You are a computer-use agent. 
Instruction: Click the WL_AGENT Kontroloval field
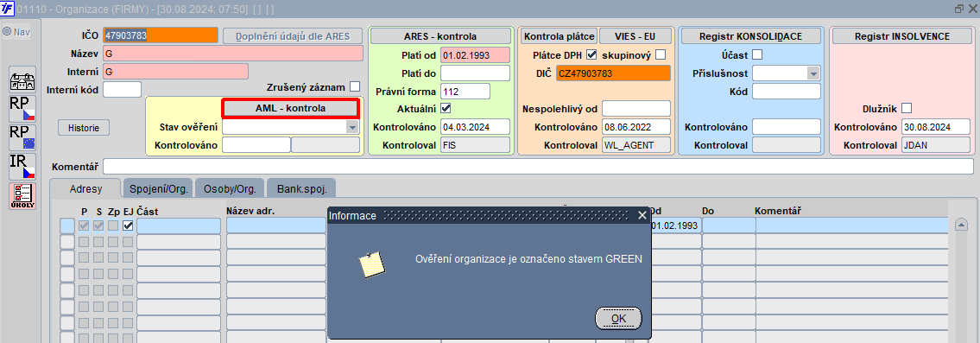636,145
